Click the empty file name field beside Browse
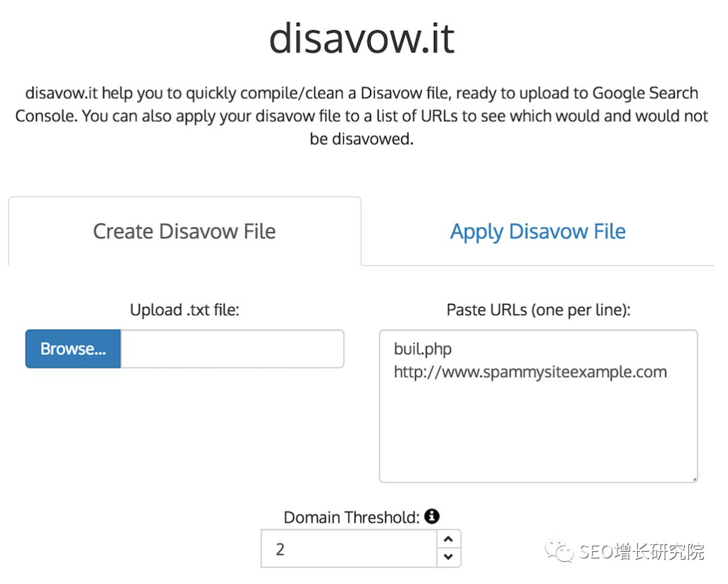This screenshot has width=728, height=584. (232, 349)
